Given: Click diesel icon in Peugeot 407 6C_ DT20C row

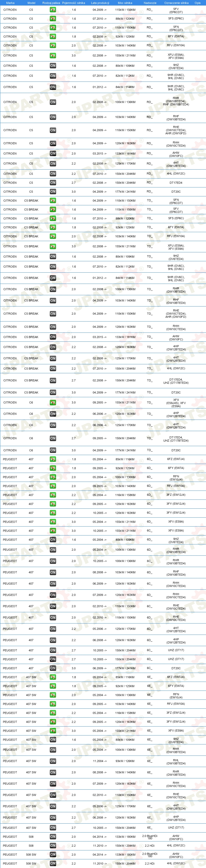Looking at the screenshot, I should point(53,668).
